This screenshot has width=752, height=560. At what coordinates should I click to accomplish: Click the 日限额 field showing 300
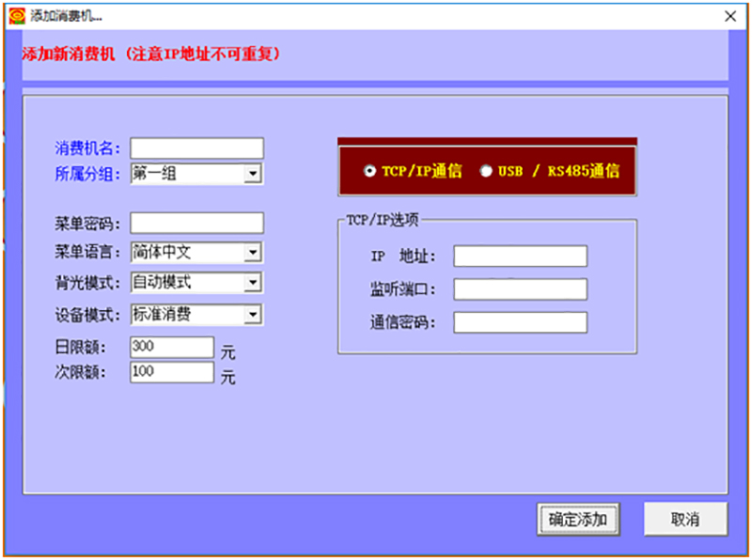[x=172, y=347]
